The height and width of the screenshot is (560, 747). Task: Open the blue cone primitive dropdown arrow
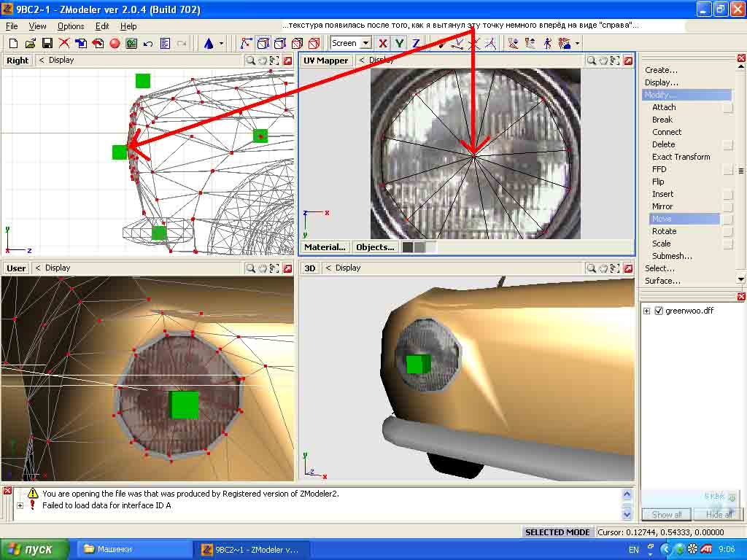point(221,44)
